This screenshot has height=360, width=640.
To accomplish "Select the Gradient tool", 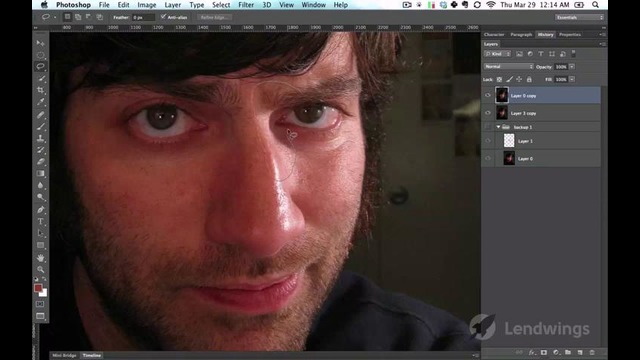I will click(x=40, y=174).
